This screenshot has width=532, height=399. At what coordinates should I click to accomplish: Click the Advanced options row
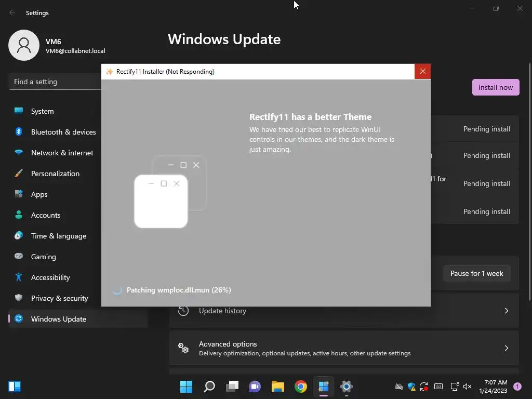[344, 348]
